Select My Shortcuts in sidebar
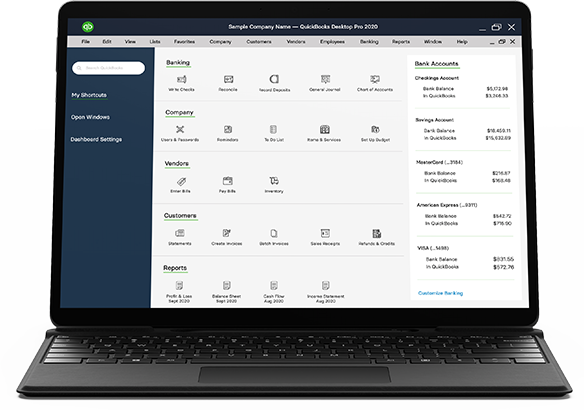The width and height of the screenshot is (584, 410). (89, 95)
